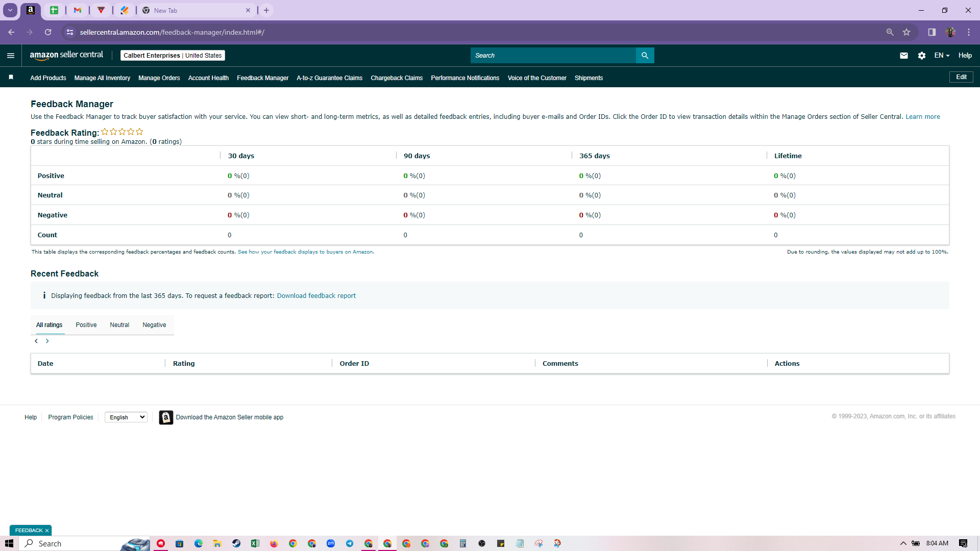Click into the Seller Central search field
The height and width of the screenshot is (551, 980).
(x=553, y=56)
